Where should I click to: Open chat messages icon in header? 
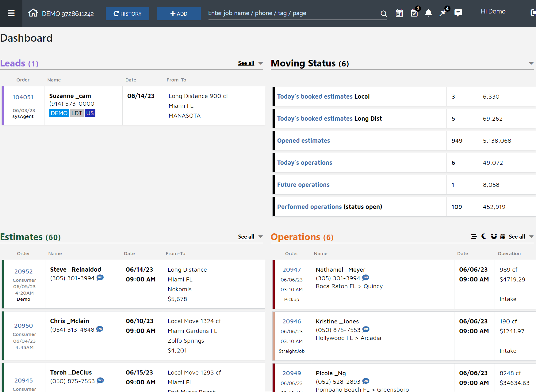click(x=458, y=13)
